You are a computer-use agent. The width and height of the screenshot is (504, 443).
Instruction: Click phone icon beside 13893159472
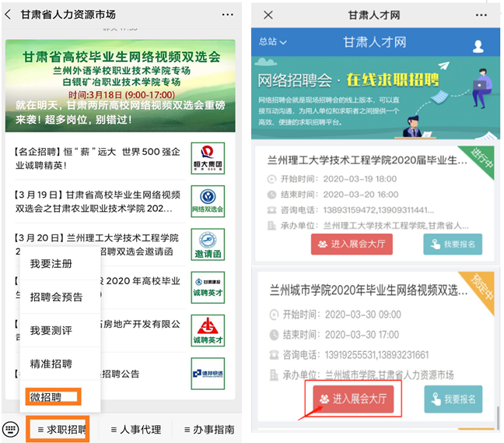click(x=272, y=210)
